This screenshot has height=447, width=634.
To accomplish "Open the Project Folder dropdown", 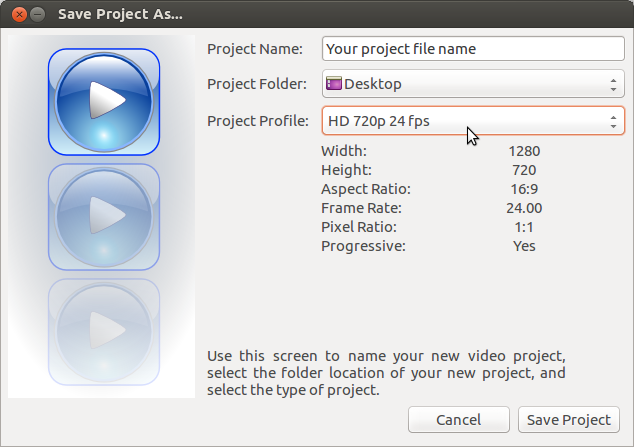I will [473, 84].
